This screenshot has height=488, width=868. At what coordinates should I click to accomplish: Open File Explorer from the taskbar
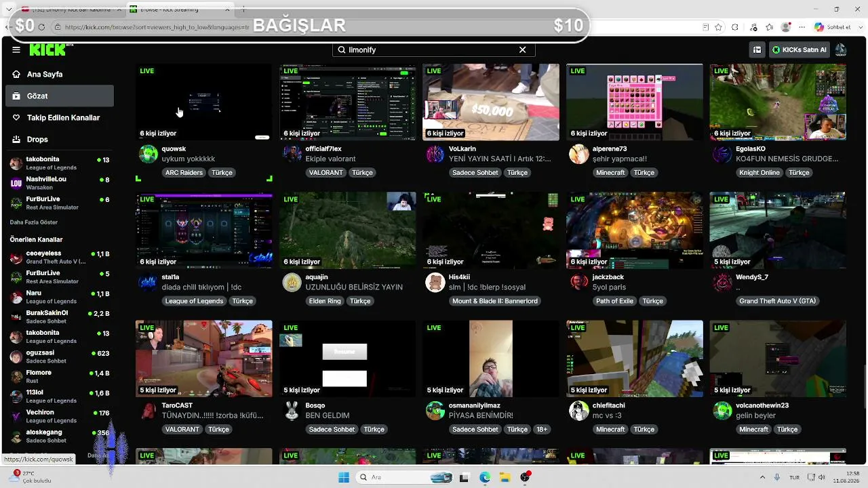(505, 477)
